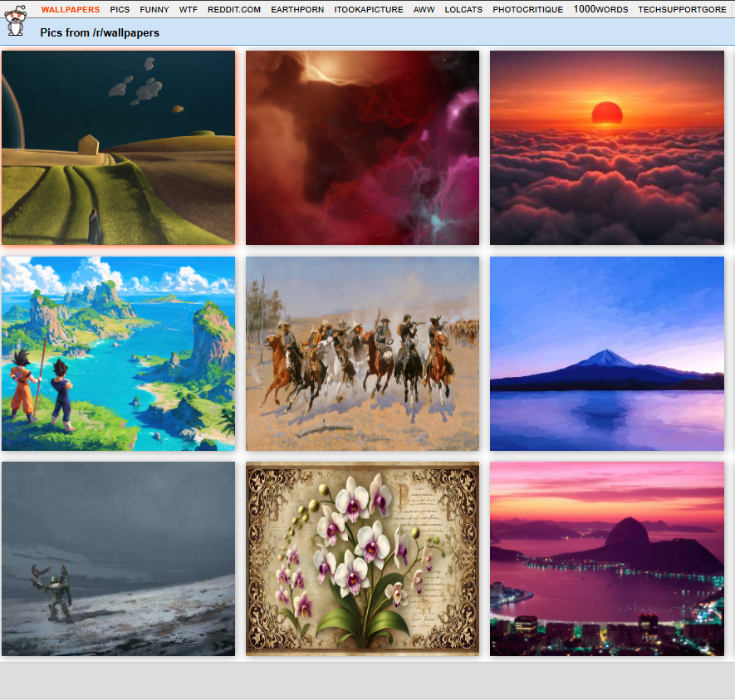
Task: Open the AWW subreddit tab
Action: (x=424, y=10)
